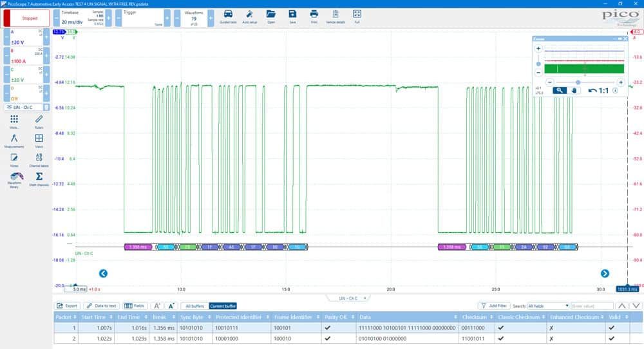Select the Rulers tool
This screenshot has width=644, height=349.
pyautogui.click(x=39, y=122)
